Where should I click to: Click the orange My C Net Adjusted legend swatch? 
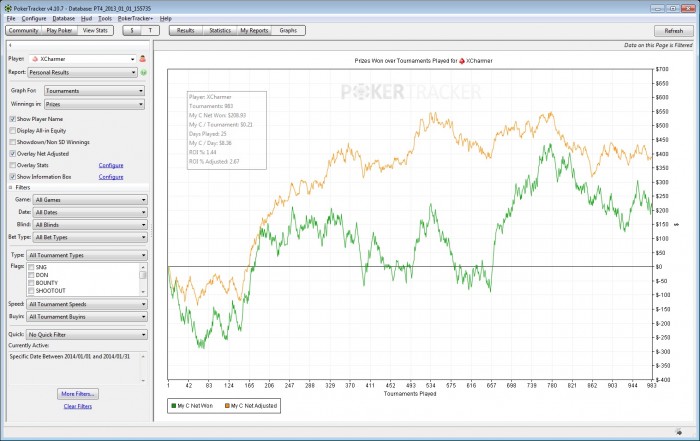pyautogui.click(x=227, y=406)
